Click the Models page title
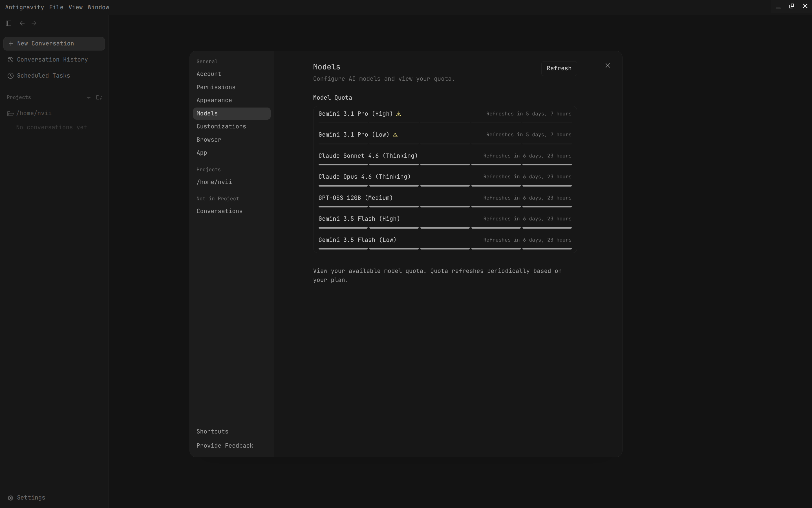This screenshot has width=812, height=508. click(x=326, y=67)
